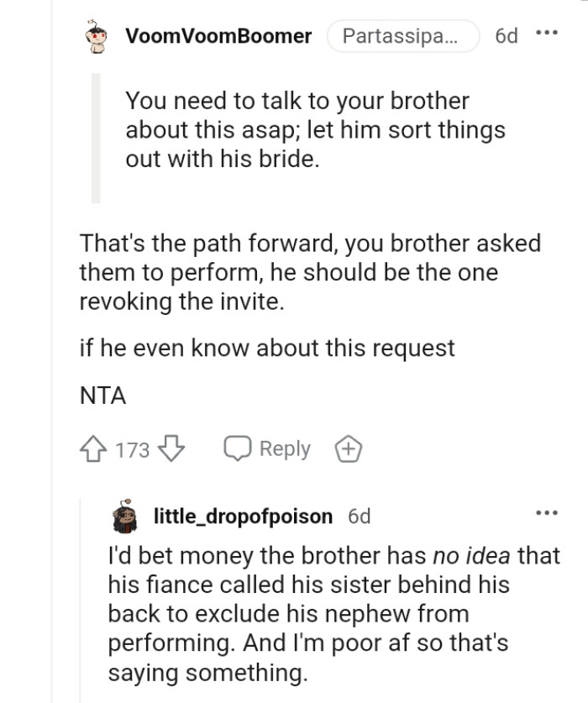Open VoomVoomBoomer's avatar
Image resolution: width=588 pixels, height=703 pixels.
point(94,35)
